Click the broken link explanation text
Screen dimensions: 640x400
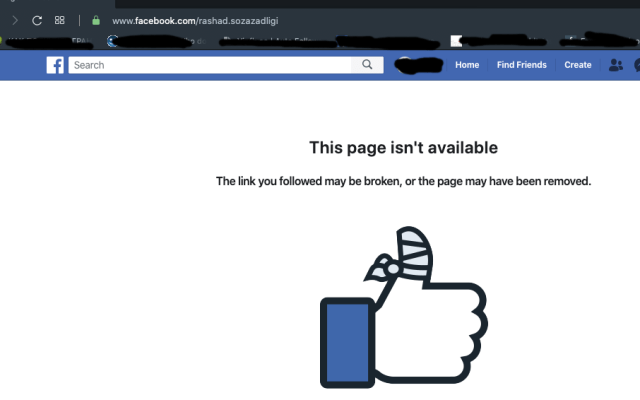403,181
